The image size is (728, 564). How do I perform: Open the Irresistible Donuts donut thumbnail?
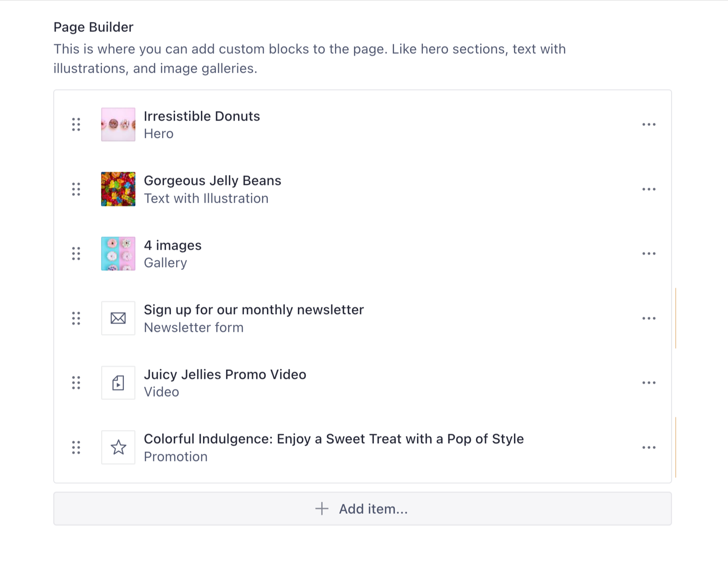[118, 124]
